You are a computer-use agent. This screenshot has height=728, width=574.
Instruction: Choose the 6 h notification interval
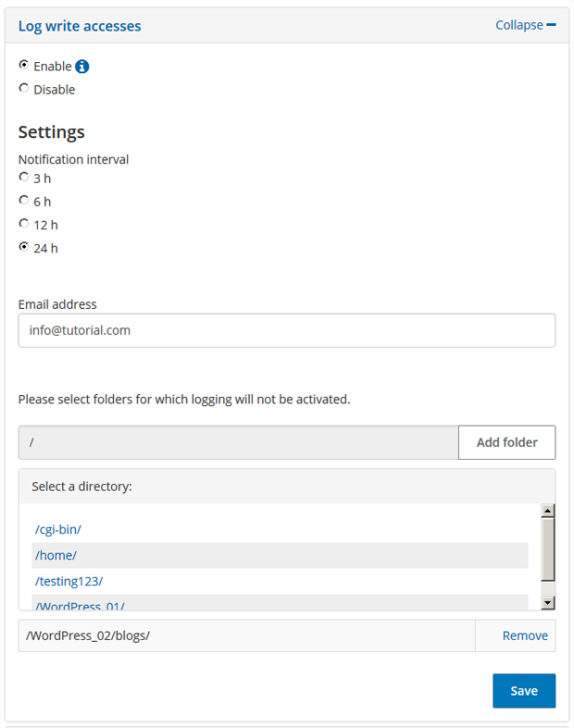[24, 201]
